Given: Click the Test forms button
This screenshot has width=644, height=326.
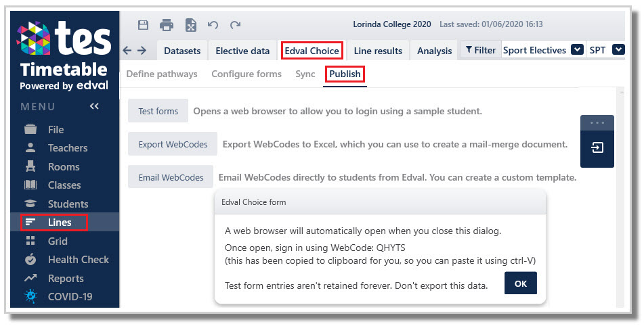Looking at the screenshot, I should point(158,111).
